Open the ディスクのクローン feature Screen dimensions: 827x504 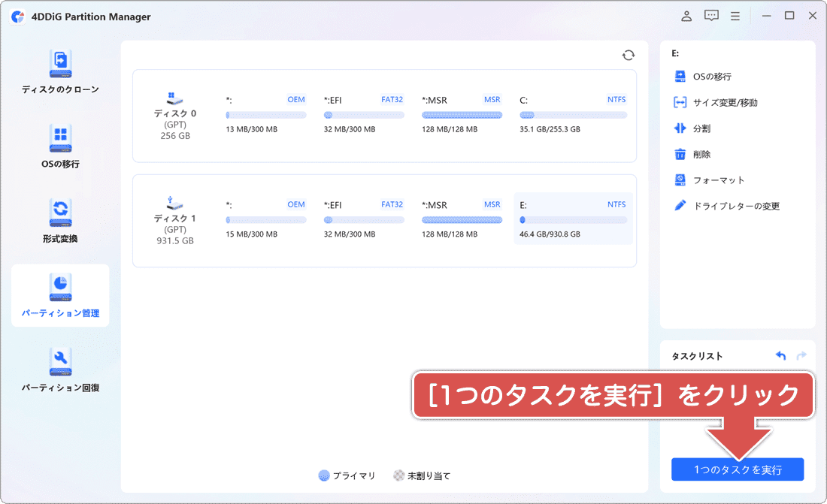pos(60,71)
